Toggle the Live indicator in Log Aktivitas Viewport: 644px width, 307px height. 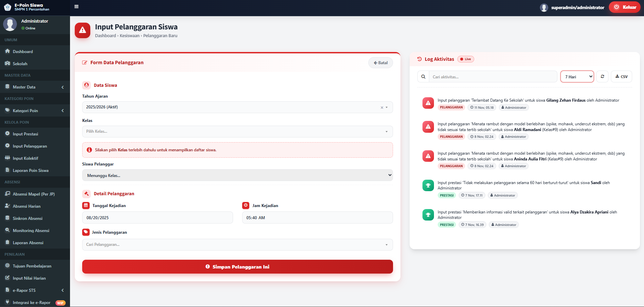[466, 59]
